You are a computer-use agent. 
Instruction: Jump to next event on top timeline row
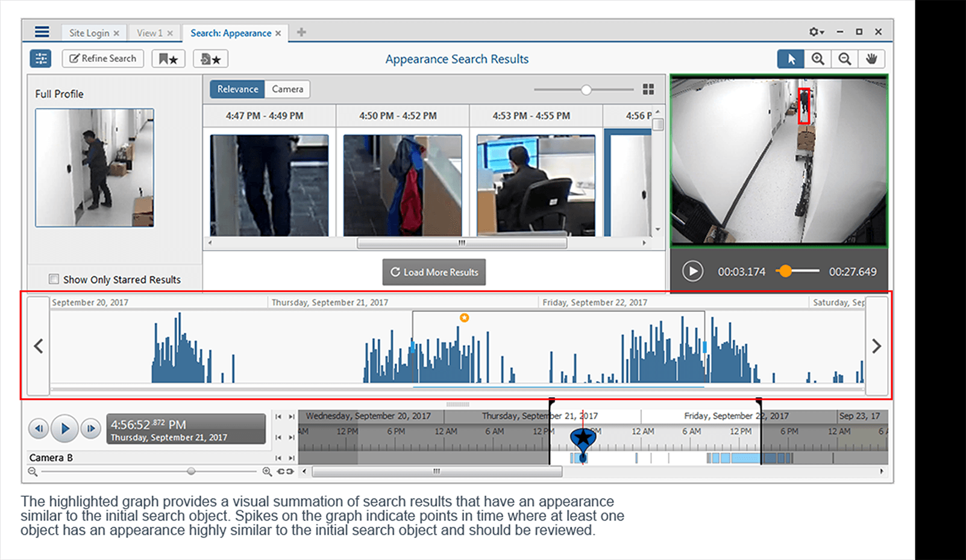click(291, 417)
